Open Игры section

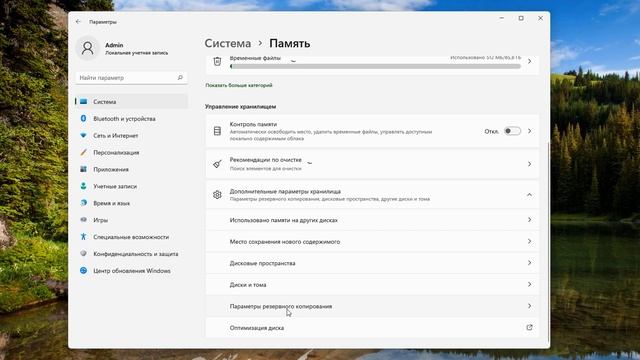(131, 220)
